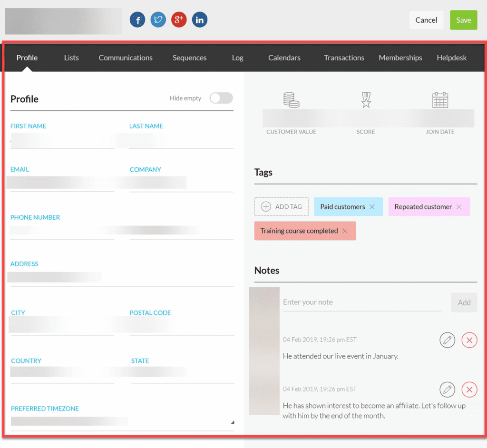Click the Cancel button
The width and height of the screenshot is (487, 448).
pos(426,20)
